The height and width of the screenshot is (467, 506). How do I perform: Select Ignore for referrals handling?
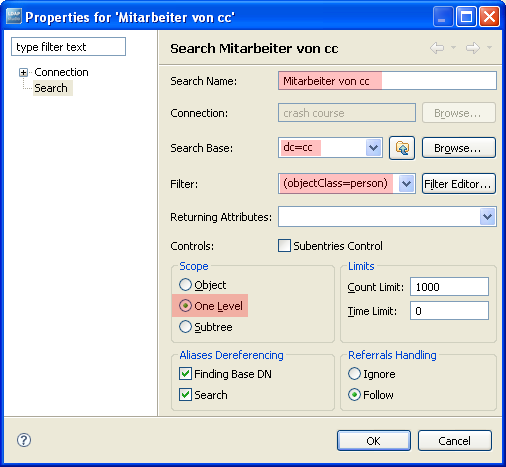(354, 374)
